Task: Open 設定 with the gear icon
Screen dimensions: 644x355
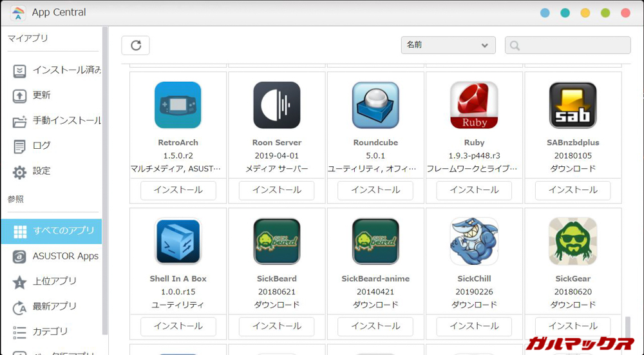Action: pyautogui.click(x=42, y=171)
